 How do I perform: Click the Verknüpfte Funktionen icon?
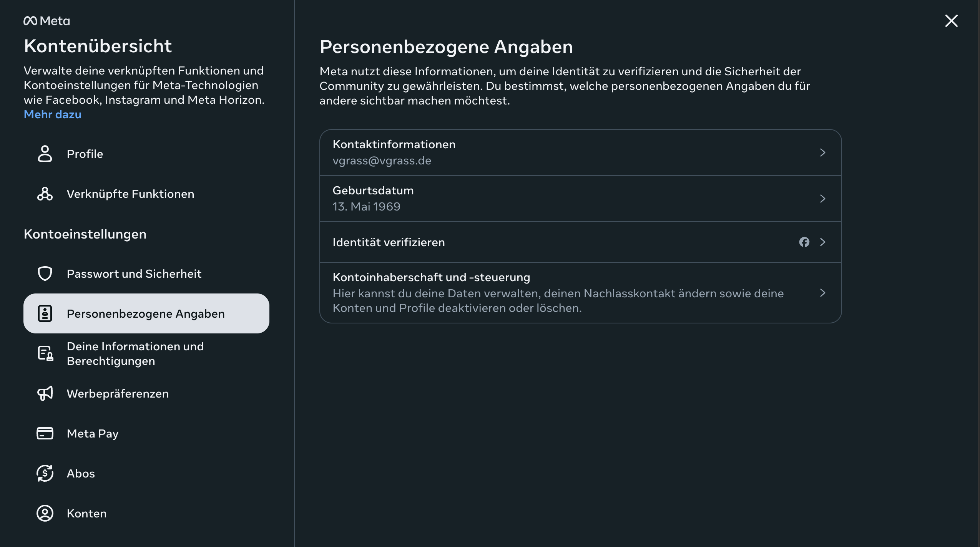pos(45,194)
